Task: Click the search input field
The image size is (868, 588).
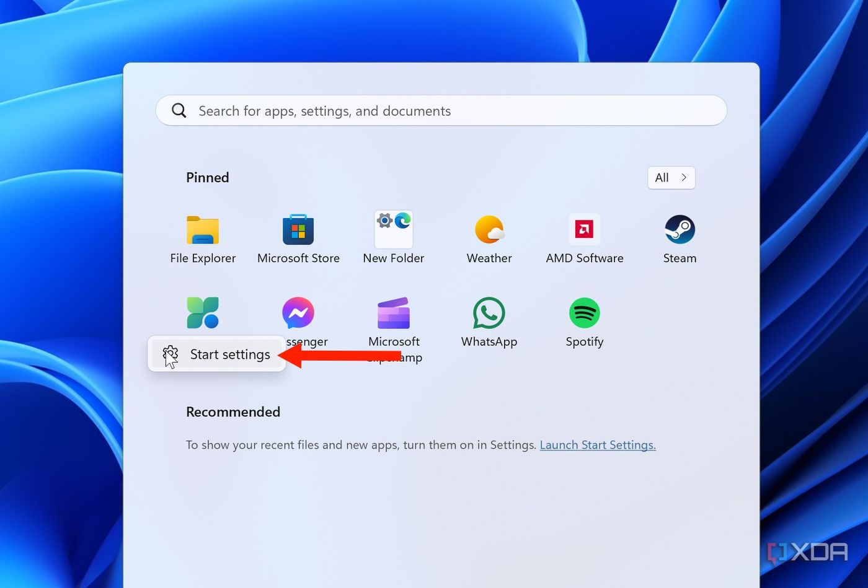Action: (434, 110)
